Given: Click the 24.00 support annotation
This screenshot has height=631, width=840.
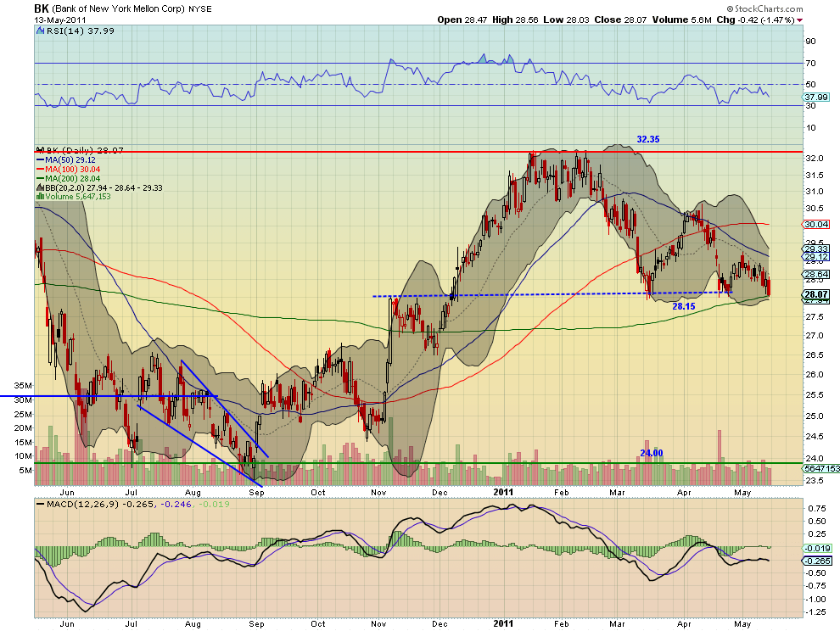Looking at the screenshot, I should click(x=652, y=453).
